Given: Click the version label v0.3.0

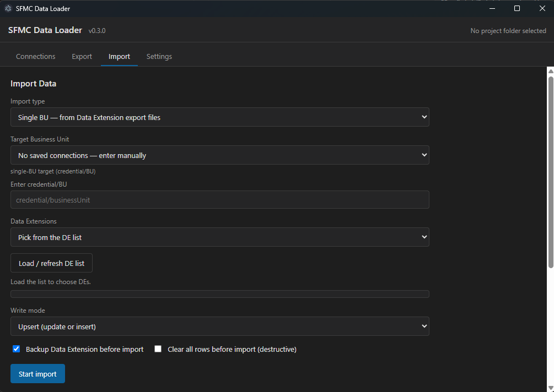Looking at the screenshot, I should 97,31.
